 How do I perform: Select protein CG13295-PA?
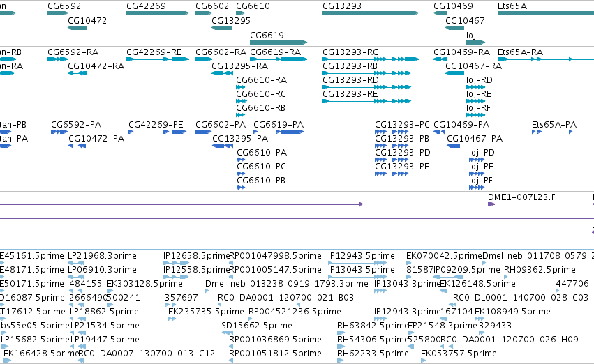[240, 139]
